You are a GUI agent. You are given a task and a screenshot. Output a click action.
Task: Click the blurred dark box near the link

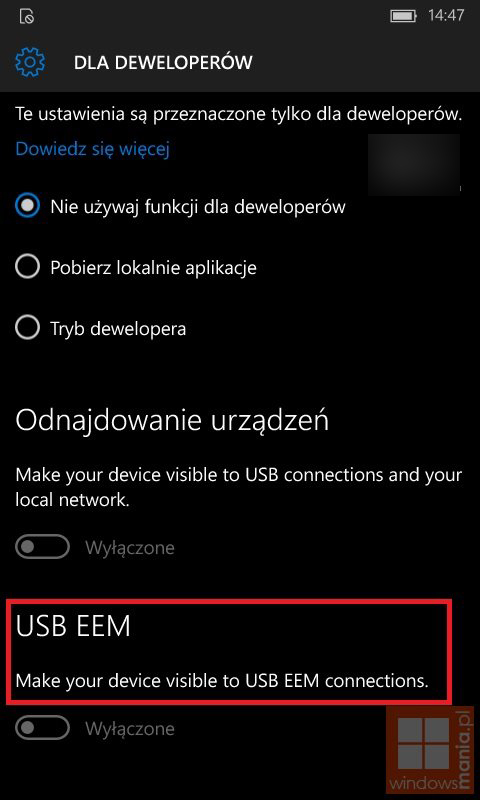pos(414,165)
